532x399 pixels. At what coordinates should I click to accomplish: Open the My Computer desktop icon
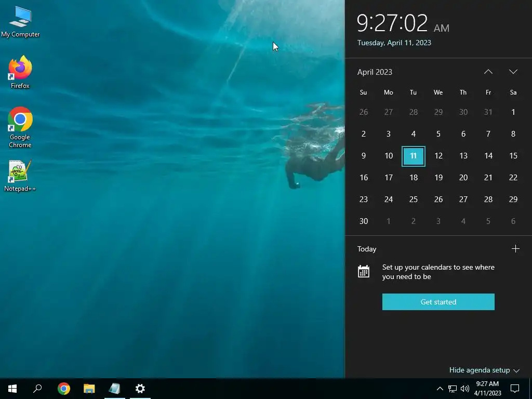coord(20,22)
